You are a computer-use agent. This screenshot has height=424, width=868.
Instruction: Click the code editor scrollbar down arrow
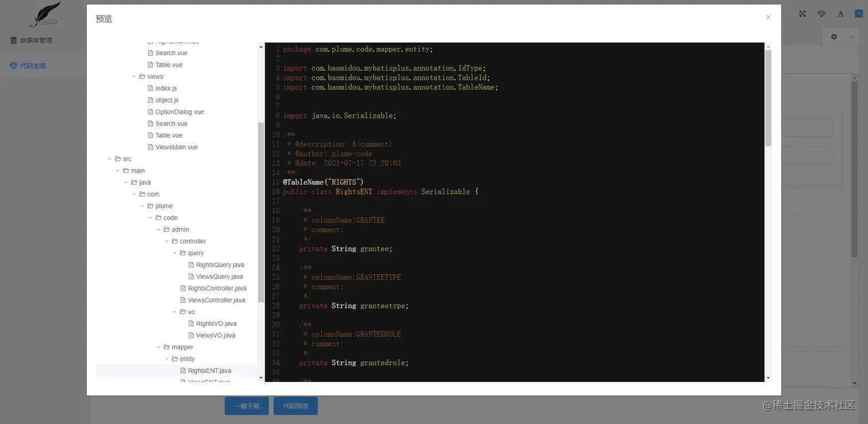[x=769, y=378]
